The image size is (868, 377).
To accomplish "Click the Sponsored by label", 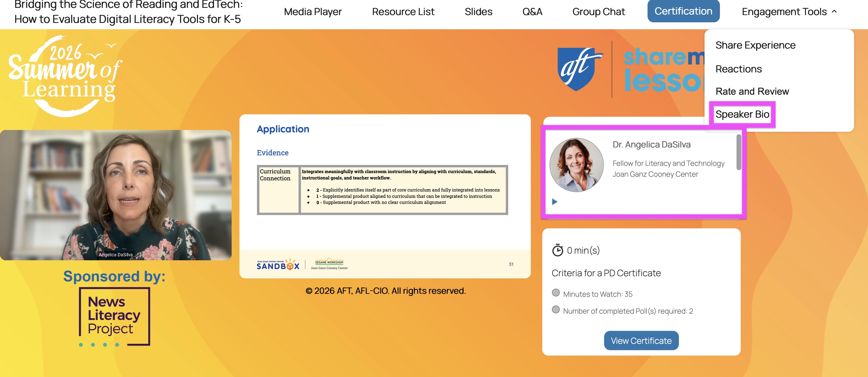I will tap(114, 276).
